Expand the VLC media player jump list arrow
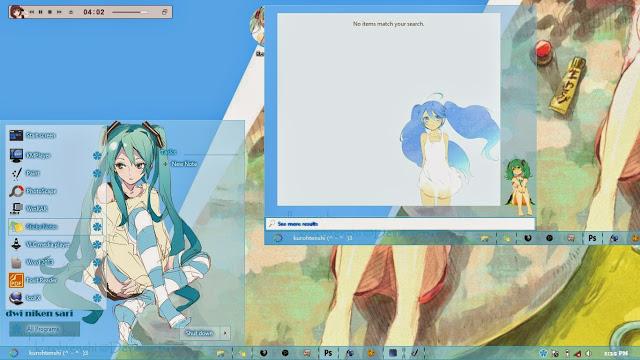640x360 pixels. pyautogui.click(x=97, y=244)
